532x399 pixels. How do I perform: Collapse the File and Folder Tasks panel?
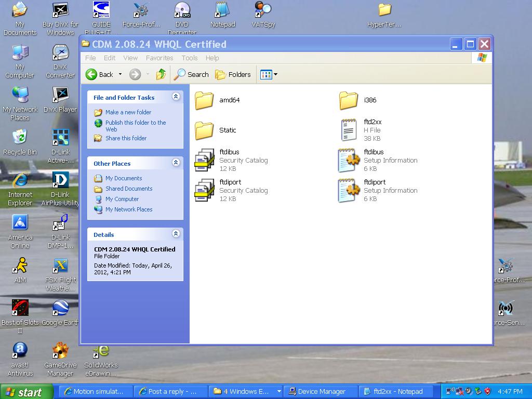[x=176, y=97]
